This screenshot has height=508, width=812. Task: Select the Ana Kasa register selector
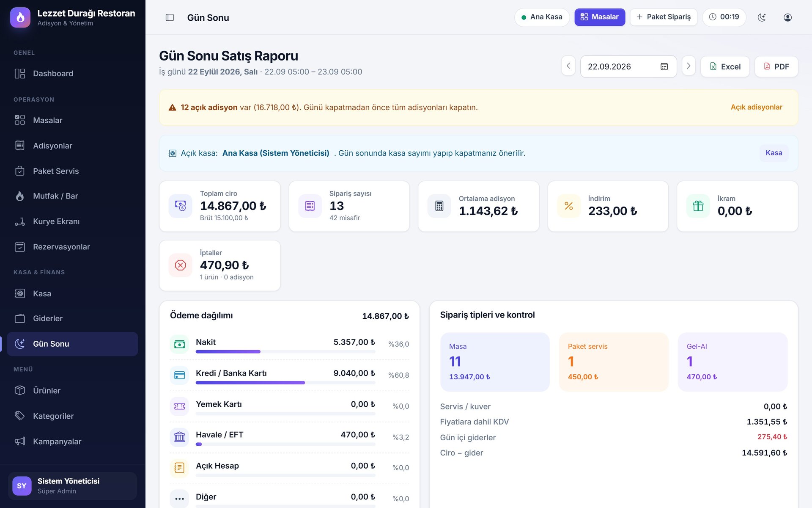(x=542, y=17)
